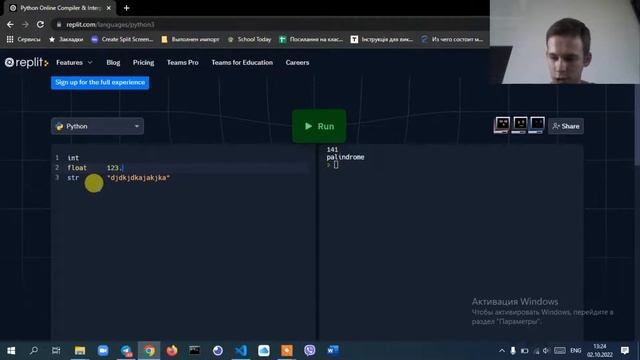
Task: Open Zoom from the taskbar
Action: tap(103, 350)
